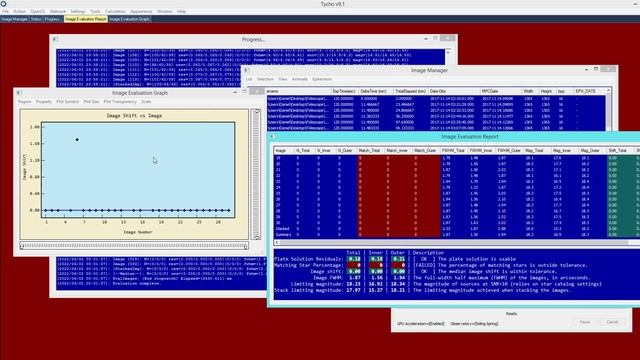
Task: Click the Image Manager list's scroll up arrow
Action: pyautogui.click(x=608, y=91)
